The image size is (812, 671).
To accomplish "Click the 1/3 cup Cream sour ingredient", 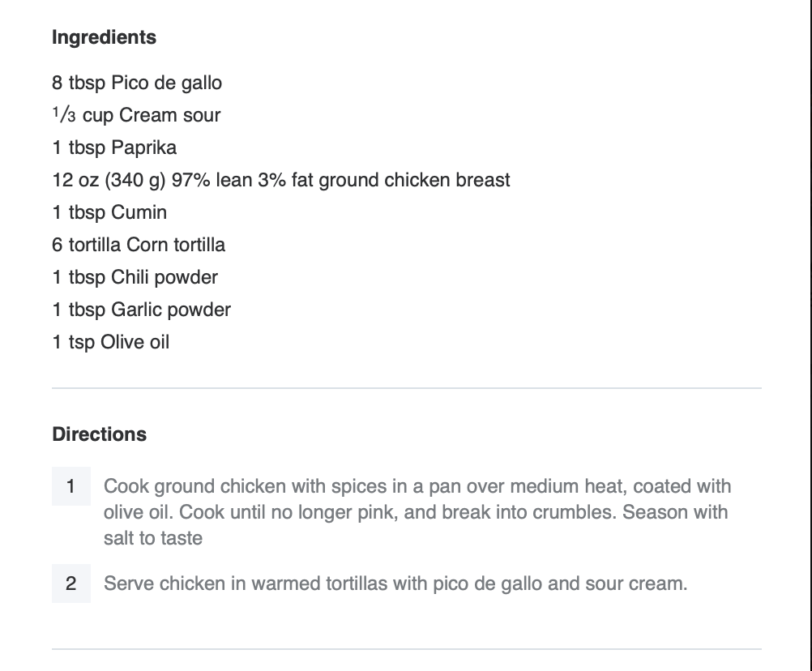I will pos(136,115).
